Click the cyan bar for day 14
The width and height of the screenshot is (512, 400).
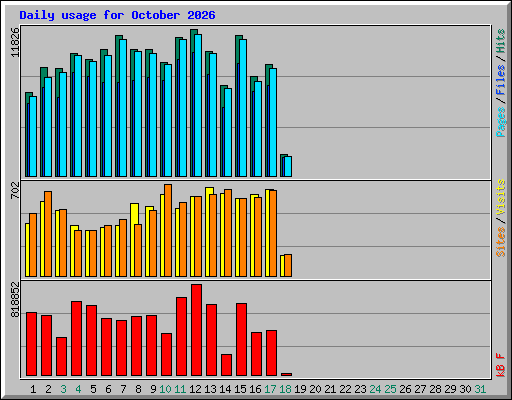coord(228,132)
